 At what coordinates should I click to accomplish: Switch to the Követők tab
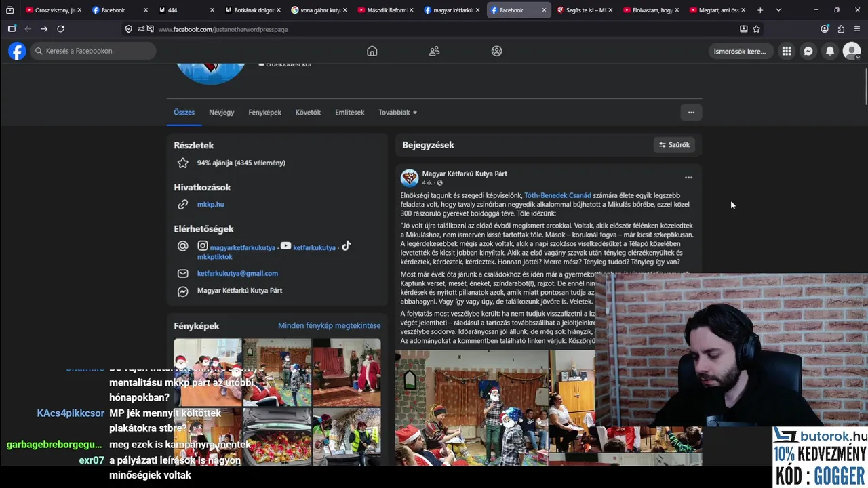pyautogui.click(x=308, y=113)
